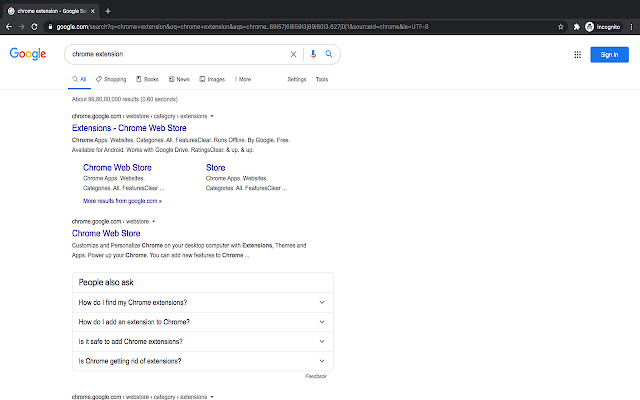Expand Is it safe to add Chrome extensions
The image size is (640, 400).
click(x=203, y=341)
